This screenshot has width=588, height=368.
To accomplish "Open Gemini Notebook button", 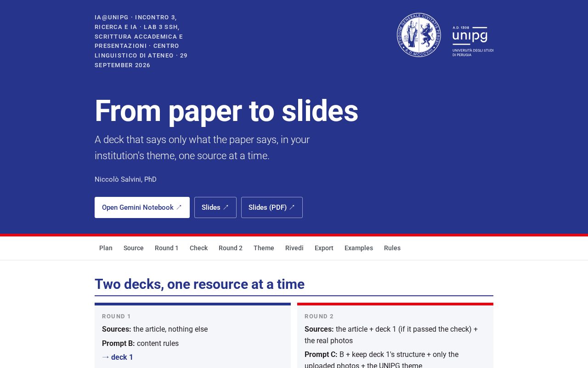I will point(142,207).
